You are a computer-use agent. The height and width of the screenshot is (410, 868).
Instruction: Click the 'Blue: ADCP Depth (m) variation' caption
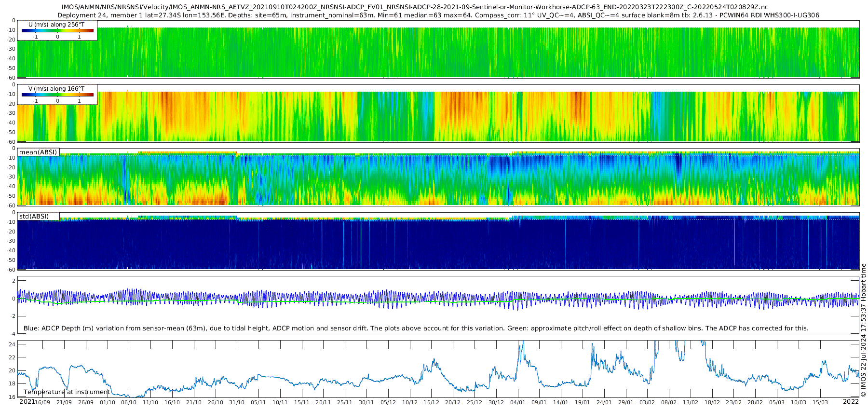416,328
